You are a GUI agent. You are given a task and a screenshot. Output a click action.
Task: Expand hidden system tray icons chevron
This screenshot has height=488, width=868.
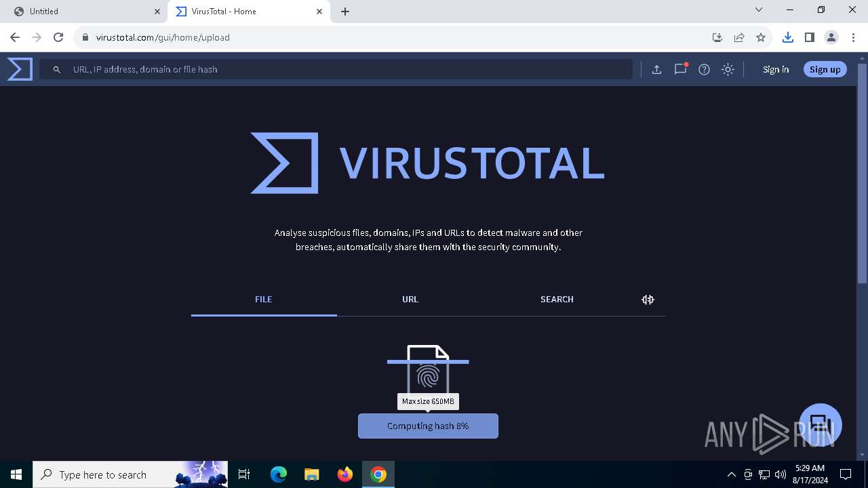731,474
